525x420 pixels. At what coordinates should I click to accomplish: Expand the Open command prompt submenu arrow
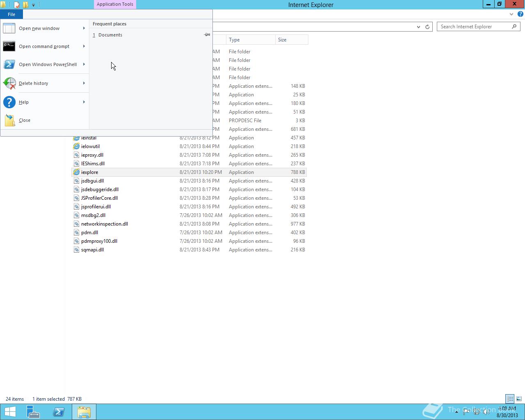pos(84,46)
